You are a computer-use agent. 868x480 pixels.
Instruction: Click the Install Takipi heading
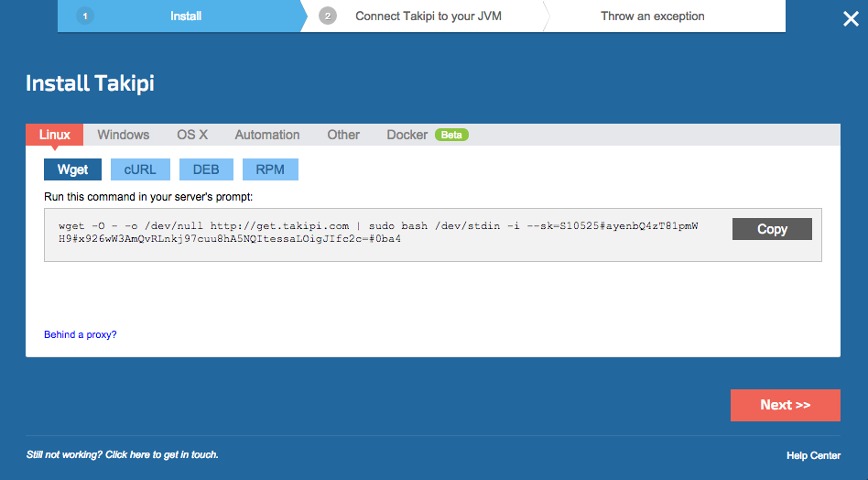coord(90,83)
